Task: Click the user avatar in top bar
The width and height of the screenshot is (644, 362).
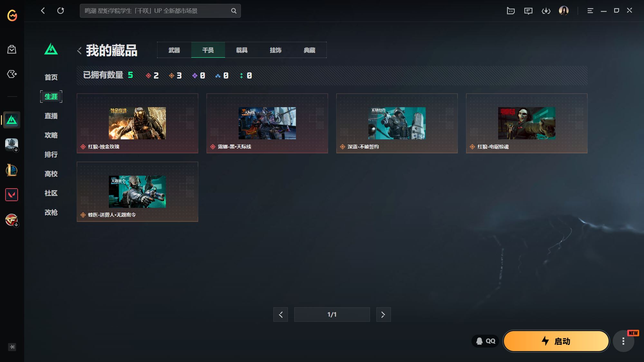Action: click(x=563, y=11)
